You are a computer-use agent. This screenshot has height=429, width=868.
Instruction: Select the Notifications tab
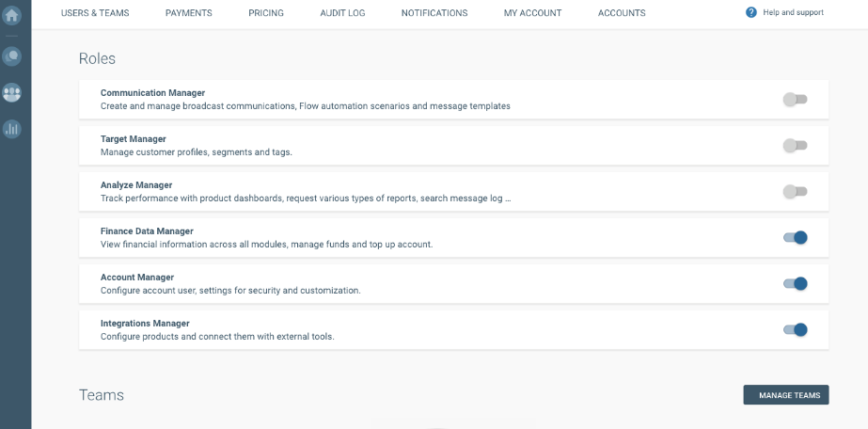(434, 13)
